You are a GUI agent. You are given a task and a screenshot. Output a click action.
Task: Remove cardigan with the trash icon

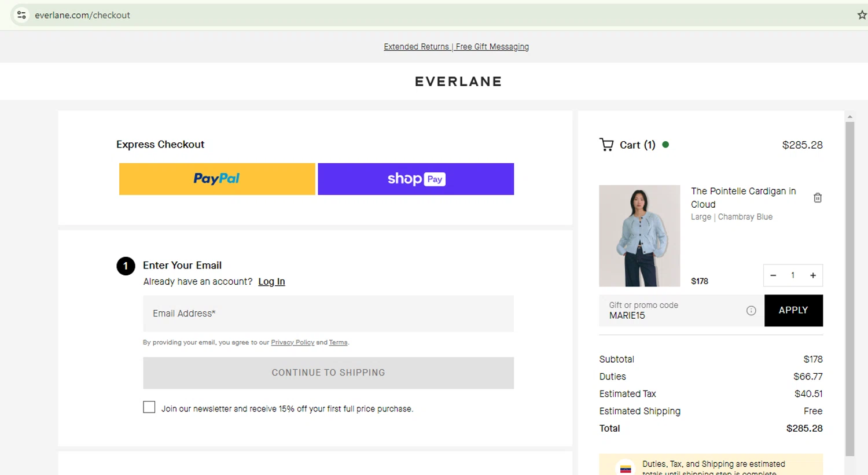tap(818, 198)
